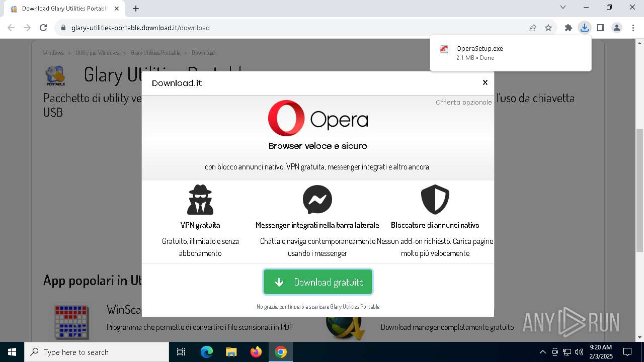The width and height of the screenshot is (644, 362).
Task: Click the Messenger chat bubble icon
Action: (x=317, y=200)
